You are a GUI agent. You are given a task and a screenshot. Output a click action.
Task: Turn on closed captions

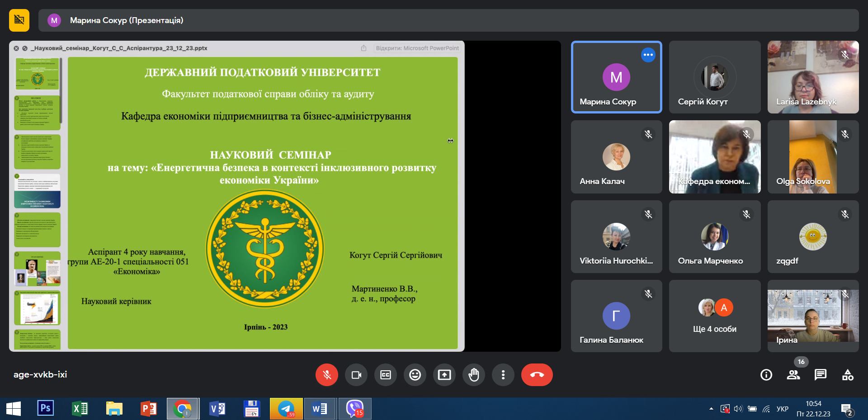386,375
